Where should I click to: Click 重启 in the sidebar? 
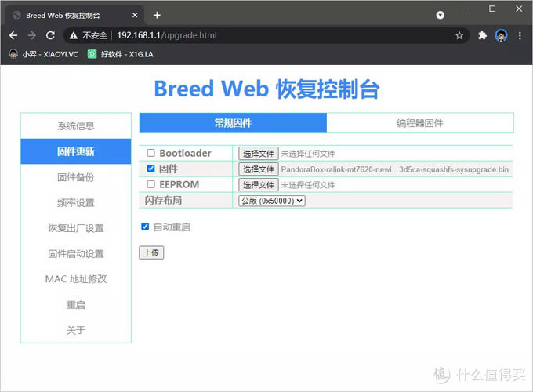(x=76, y=305)
